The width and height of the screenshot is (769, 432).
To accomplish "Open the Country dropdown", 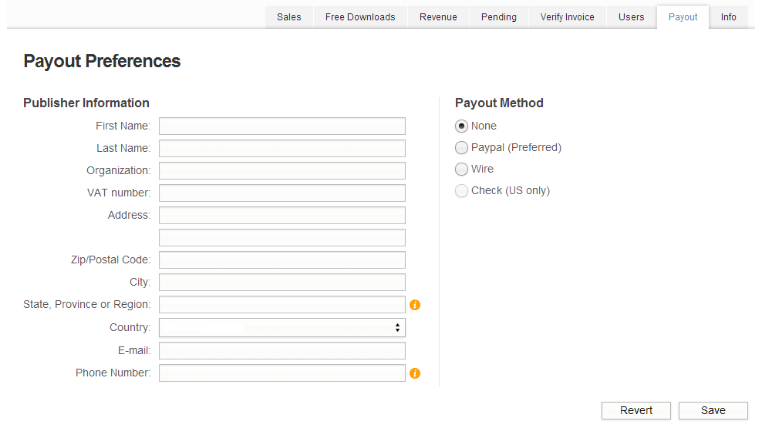I will pyautogui.click(x=282, y=328).
